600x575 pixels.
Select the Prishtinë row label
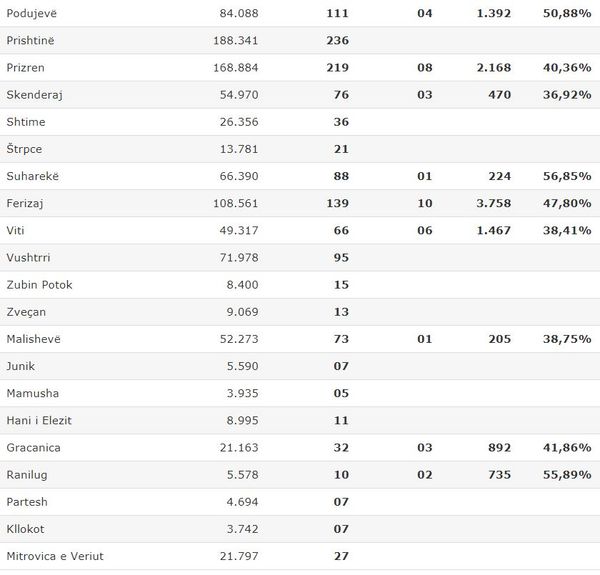point(30,41)
